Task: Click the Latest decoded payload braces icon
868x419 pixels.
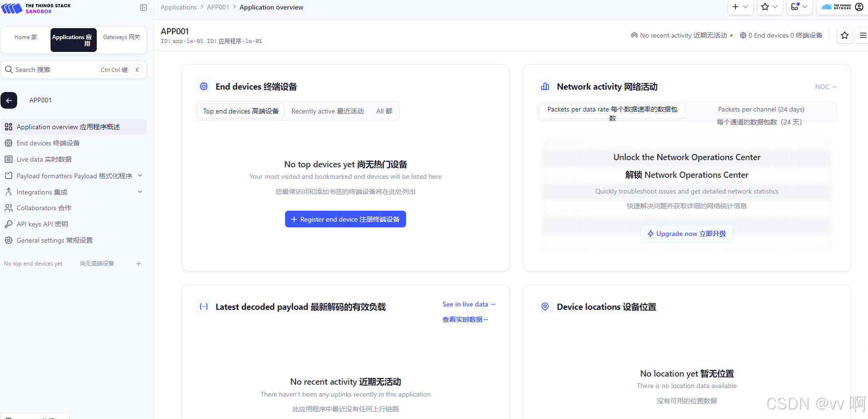Action: tap(204, 307)
